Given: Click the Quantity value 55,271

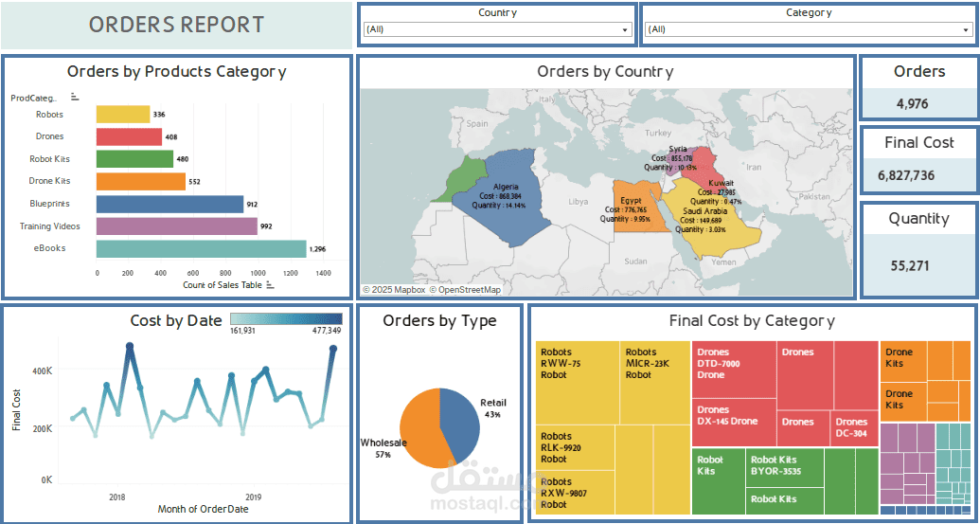Looking at the screenshot, I should (909, 265).
